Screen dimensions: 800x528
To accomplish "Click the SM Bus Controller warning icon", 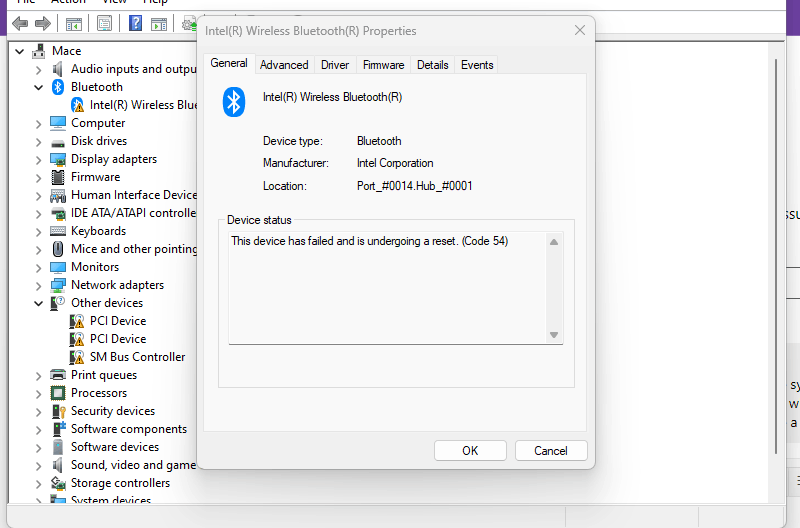I will tap(77, 357).
